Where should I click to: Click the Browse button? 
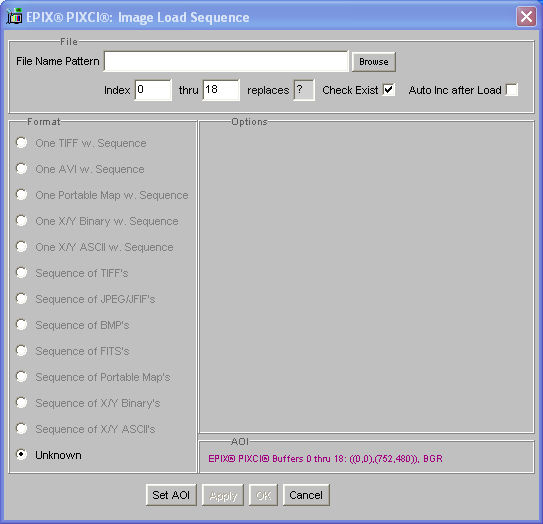click(x=374, y=62)
